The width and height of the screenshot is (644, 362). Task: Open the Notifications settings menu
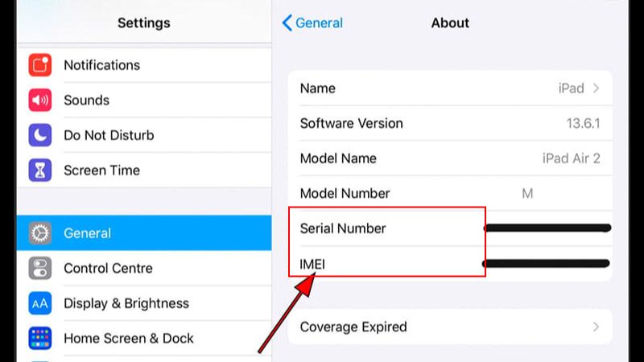point(101,65)
